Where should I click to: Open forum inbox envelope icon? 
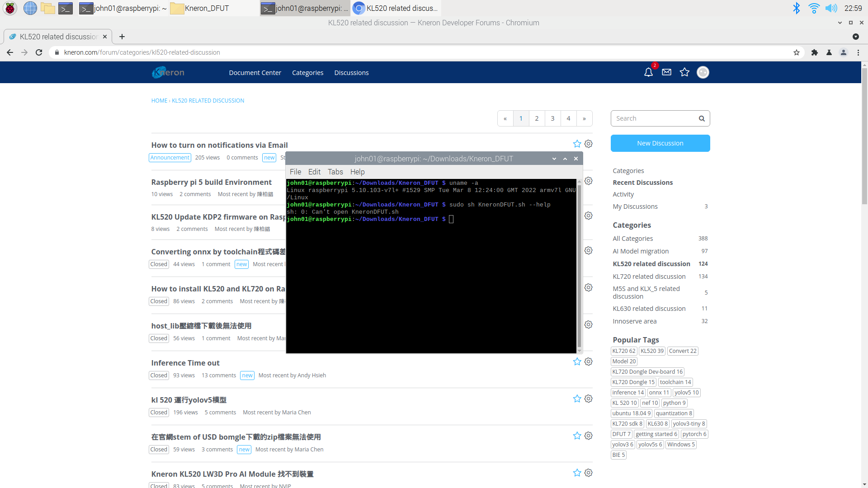(666, 72)
